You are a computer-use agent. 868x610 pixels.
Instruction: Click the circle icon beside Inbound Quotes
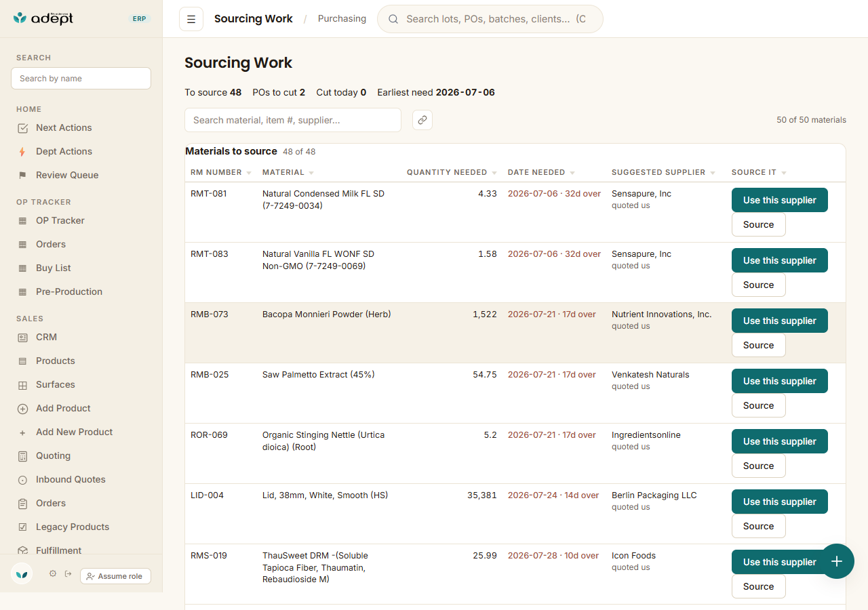click(x=22, y=480)
